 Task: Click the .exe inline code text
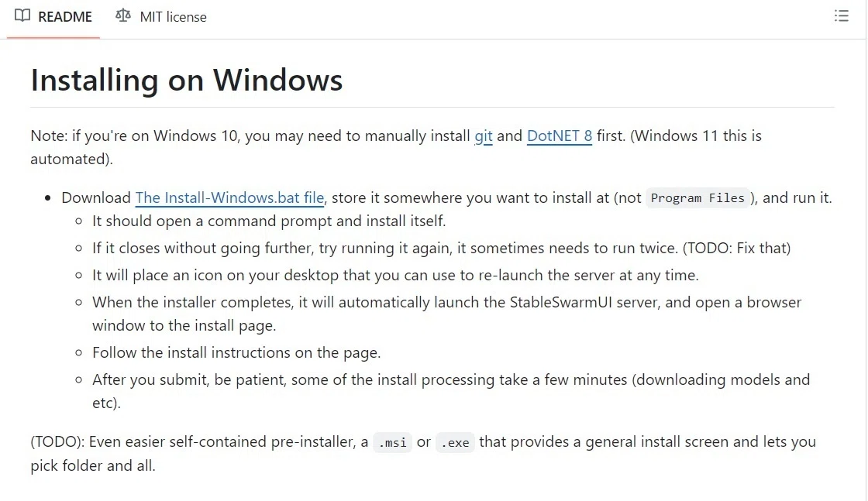pos(455,442)
